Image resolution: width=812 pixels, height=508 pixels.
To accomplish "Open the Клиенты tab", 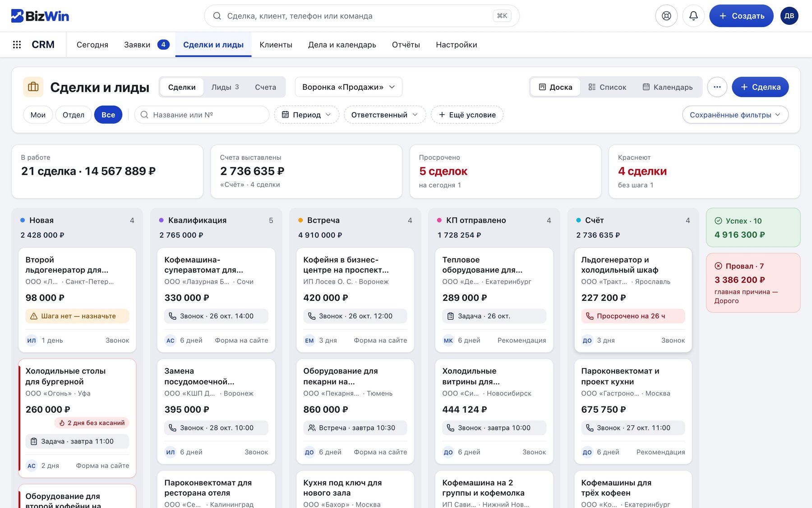I will pos(276,45).
